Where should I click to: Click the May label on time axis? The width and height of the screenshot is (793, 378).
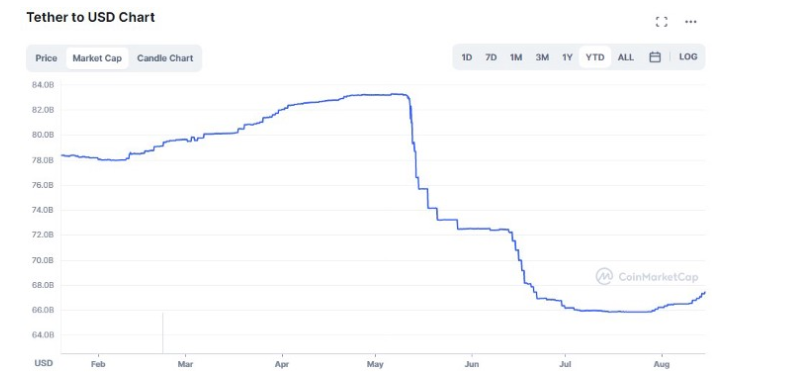[x=375, y=364]
